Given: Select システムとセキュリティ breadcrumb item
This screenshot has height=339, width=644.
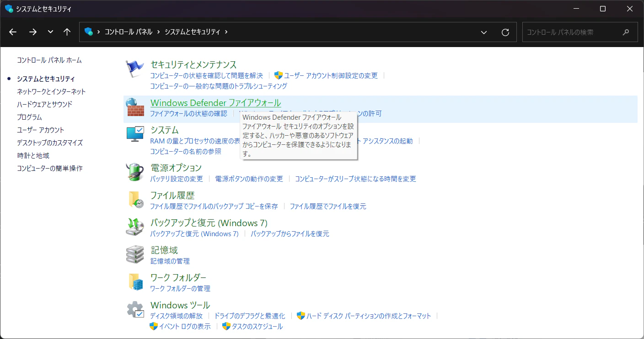Looking at the screenshot, I should pos(192,32).
